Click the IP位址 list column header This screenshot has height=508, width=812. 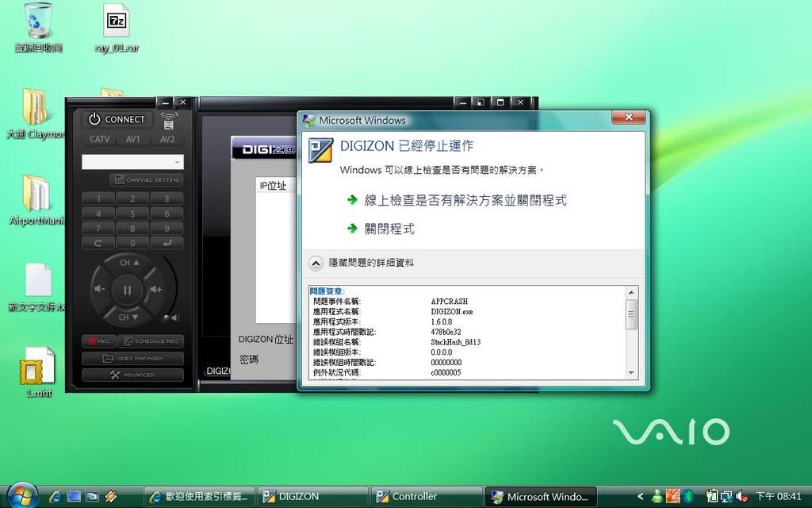click(276, 186)
